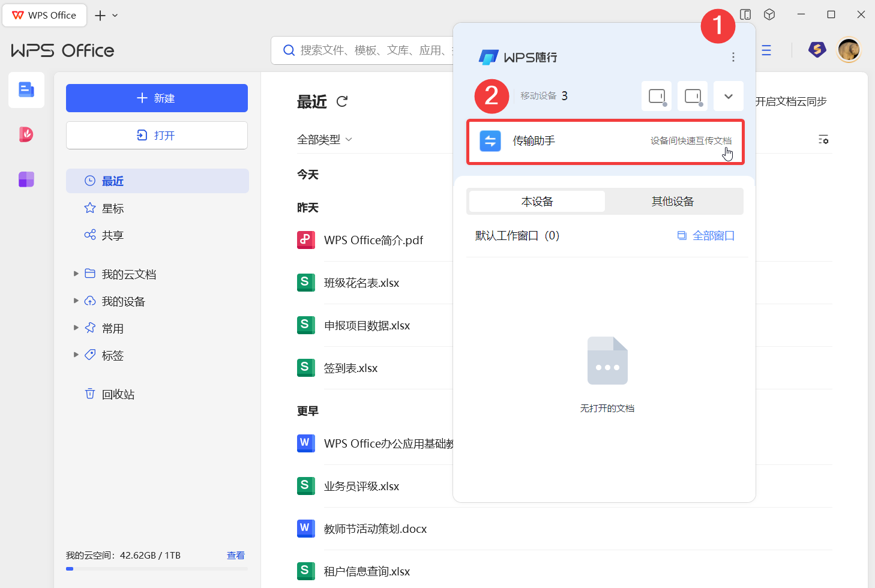Click Word icon of 教师节活动策划.docx

coord(306,529)
